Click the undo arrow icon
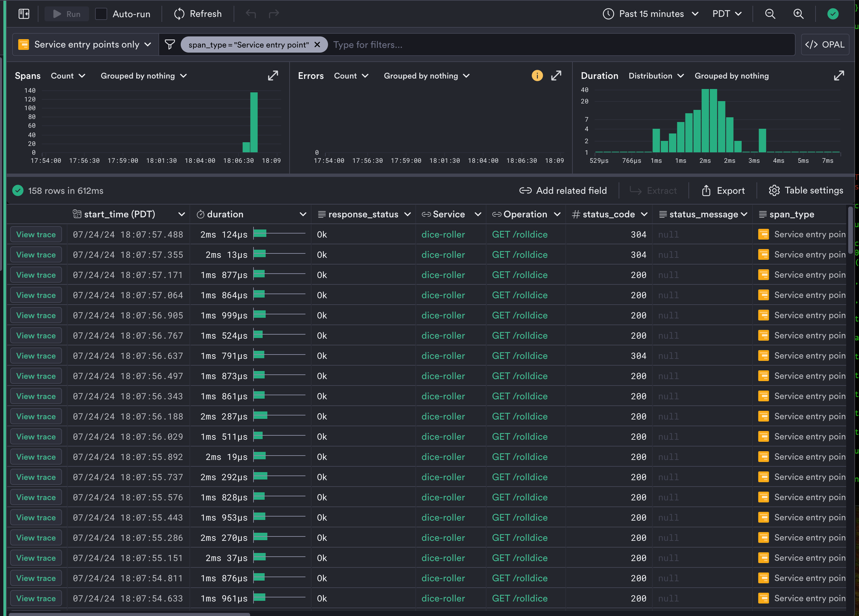 point(251,14)
